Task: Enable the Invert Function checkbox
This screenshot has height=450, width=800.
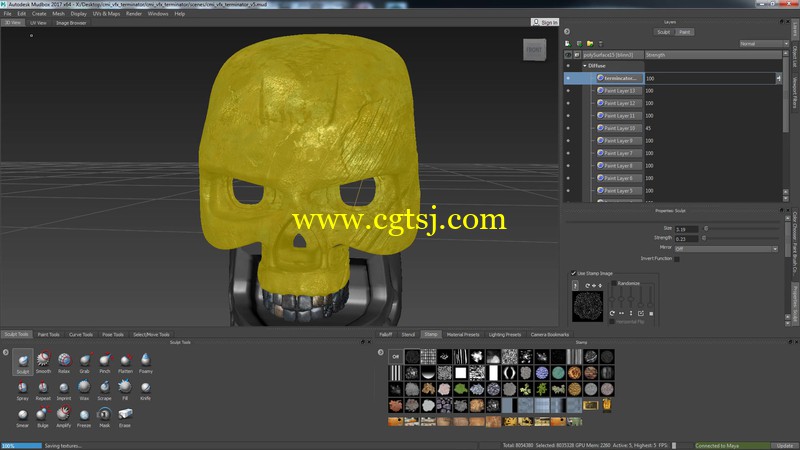Action: (677, 259)
